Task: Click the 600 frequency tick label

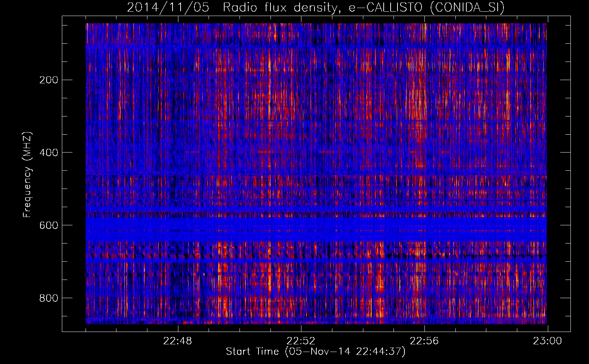Action: tap(48, 225)
